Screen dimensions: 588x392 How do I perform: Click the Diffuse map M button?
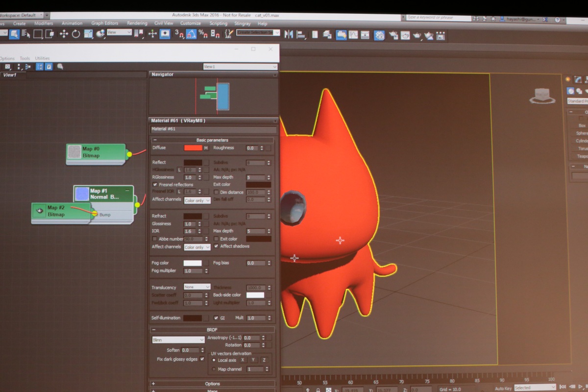(206, 148)
